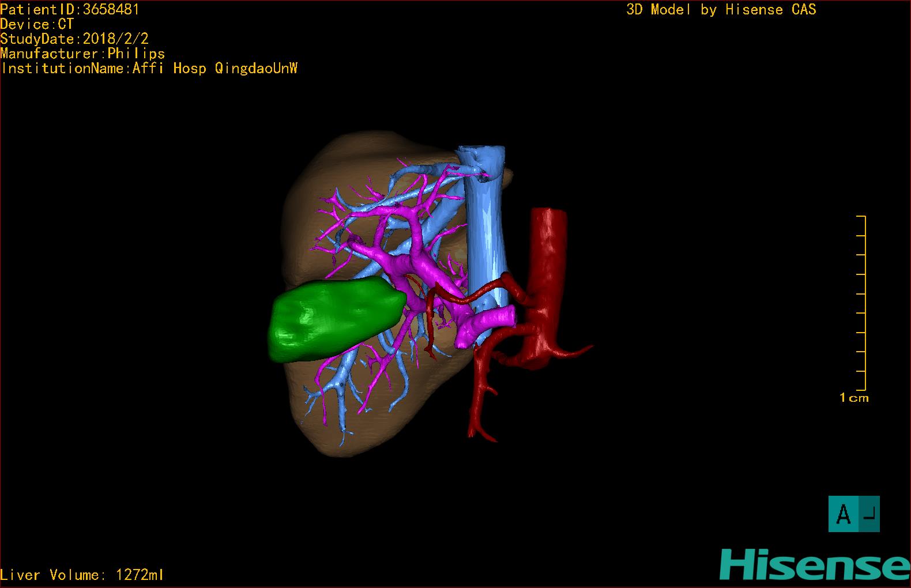Click the Liver Volume: 1272ml readout
This screenshot has width=911, height=588.
coord(82,575)
